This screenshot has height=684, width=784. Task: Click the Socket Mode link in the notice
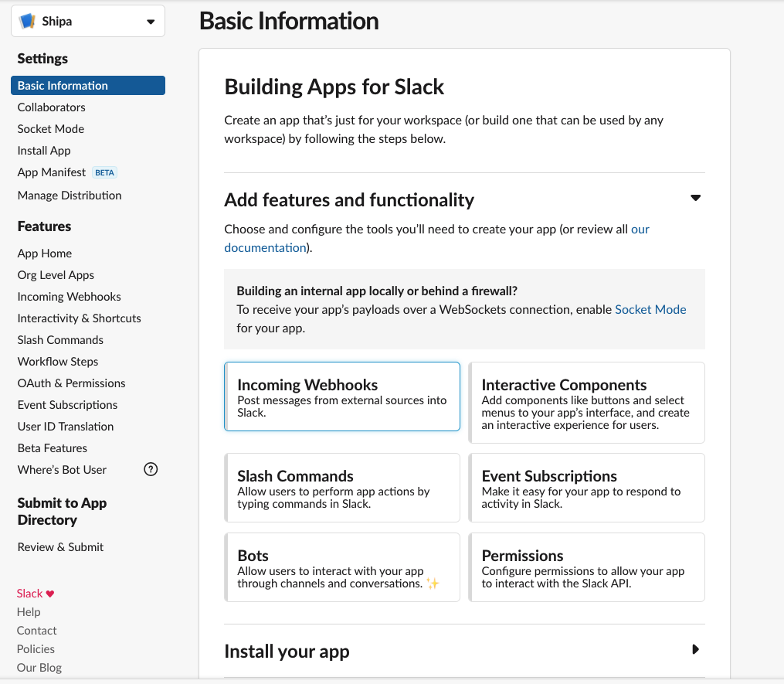tap(650, 309)
